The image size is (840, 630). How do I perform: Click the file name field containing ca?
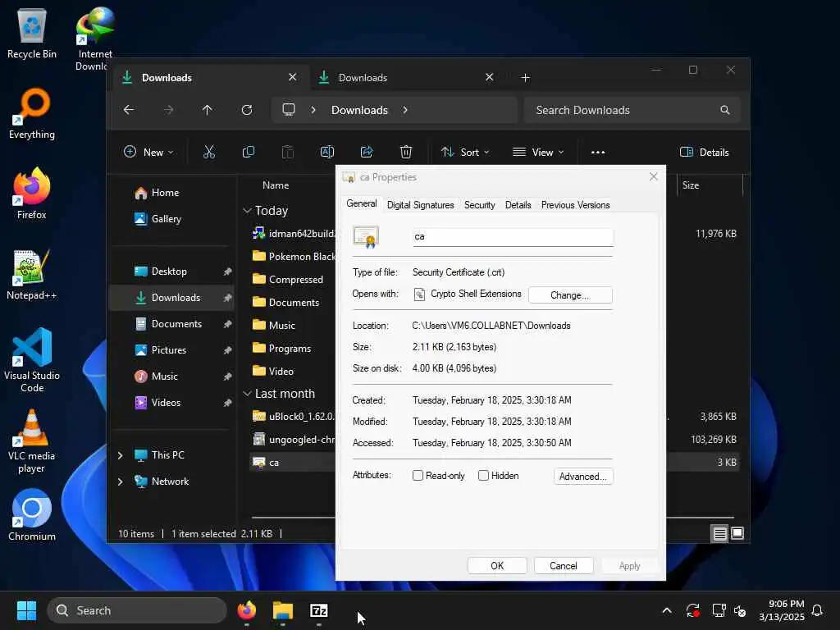[513, 236]
